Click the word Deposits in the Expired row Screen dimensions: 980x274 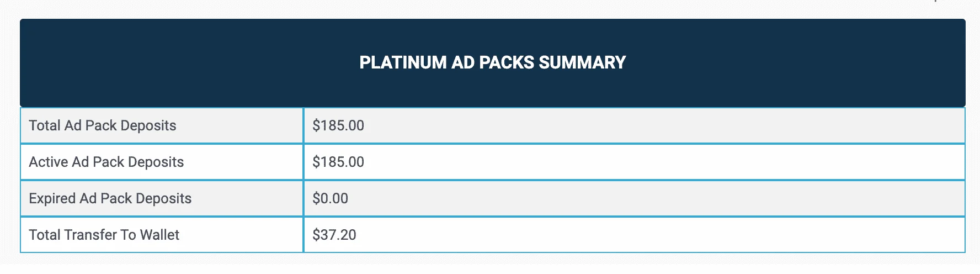pos(164,199)
